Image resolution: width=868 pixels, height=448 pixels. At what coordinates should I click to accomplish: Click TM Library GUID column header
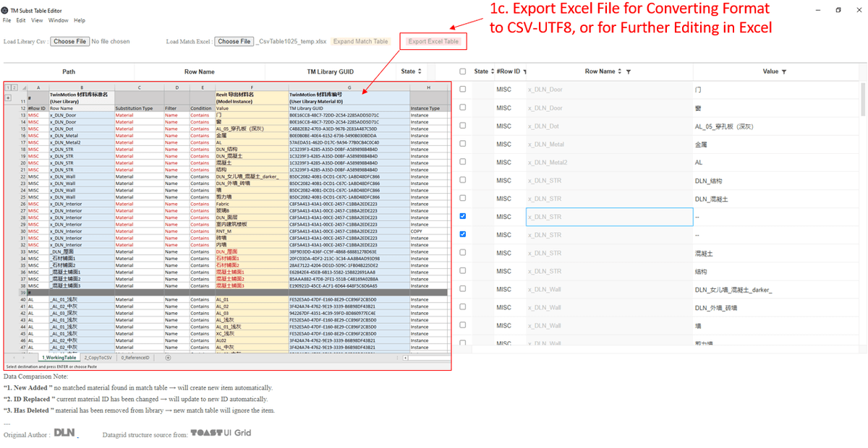pos(330,72)
